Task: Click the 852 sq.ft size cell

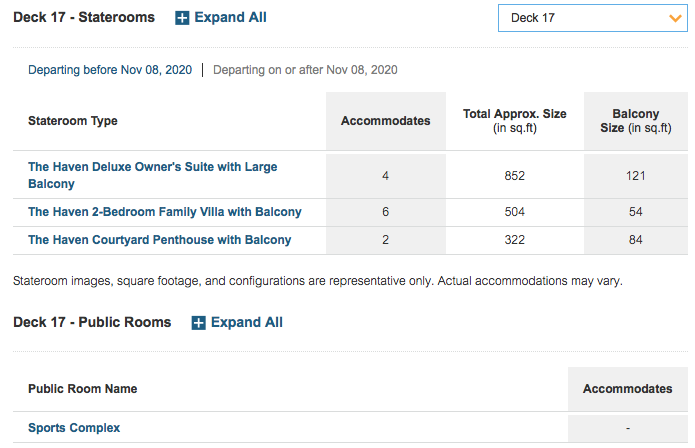Action: point(515,176)
